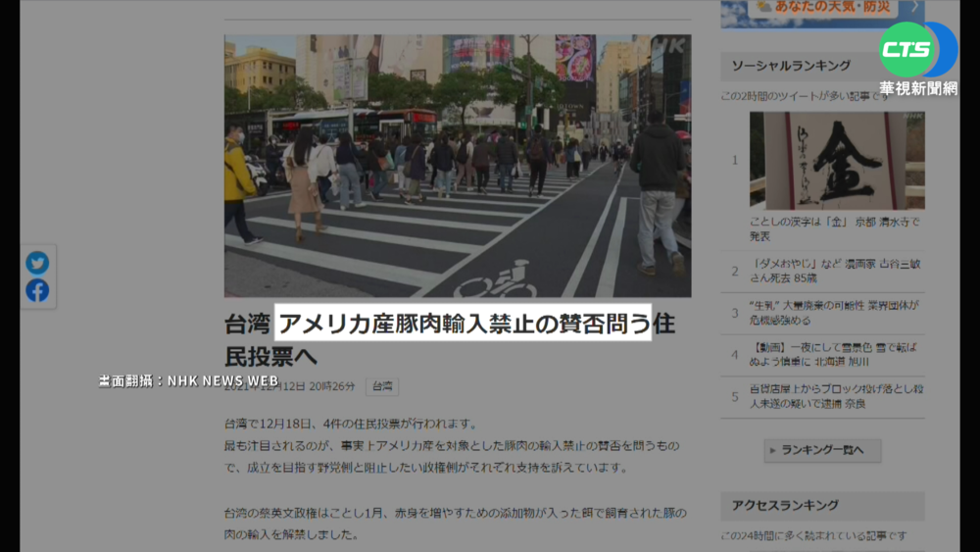The image size is (980, 552).
Task: Click the rank number 1 in the social ranking
Action: click(x=735, y=161)
